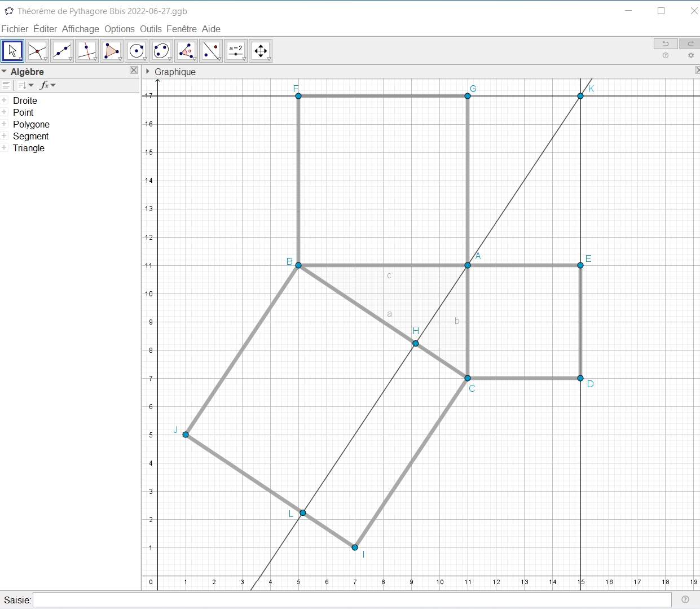Select point D on the graph
Screen dimensions: 700x609
coord(580,378)
